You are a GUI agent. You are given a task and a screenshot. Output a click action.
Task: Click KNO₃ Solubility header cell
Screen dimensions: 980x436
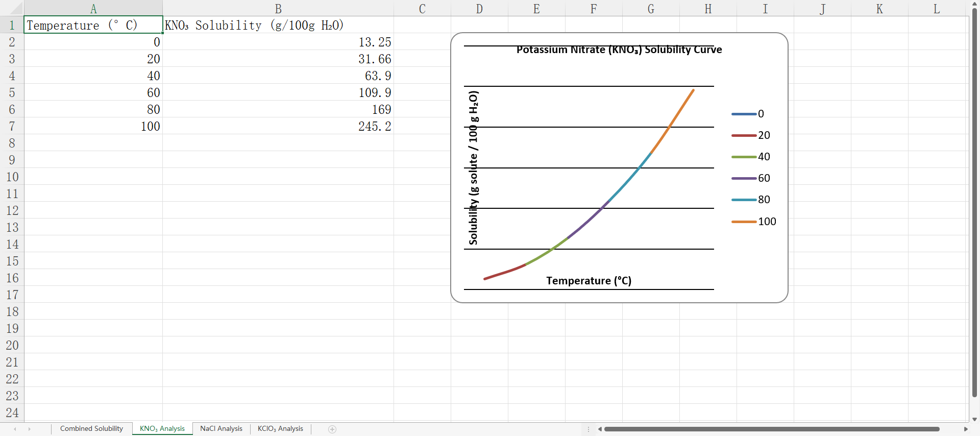point(278,25)
